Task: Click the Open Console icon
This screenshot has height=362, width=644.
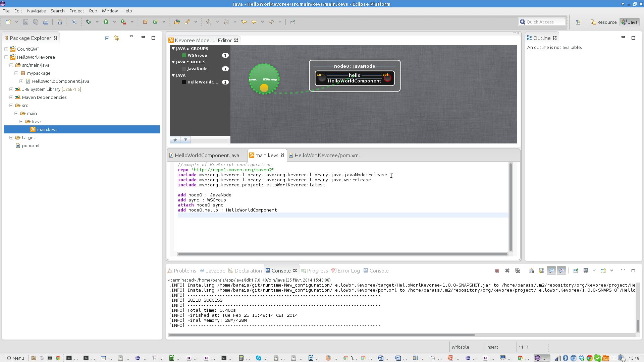Action: pos(603,270)
